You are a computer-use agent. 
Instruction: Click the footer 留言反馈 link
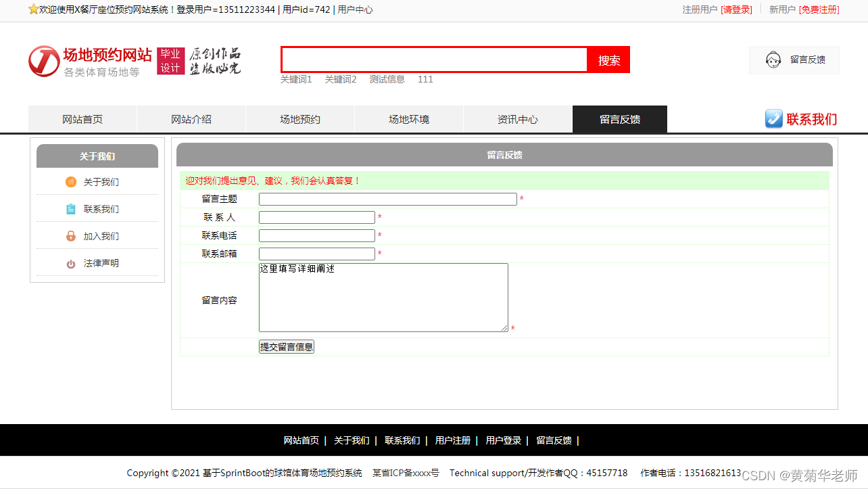(554, 440)
